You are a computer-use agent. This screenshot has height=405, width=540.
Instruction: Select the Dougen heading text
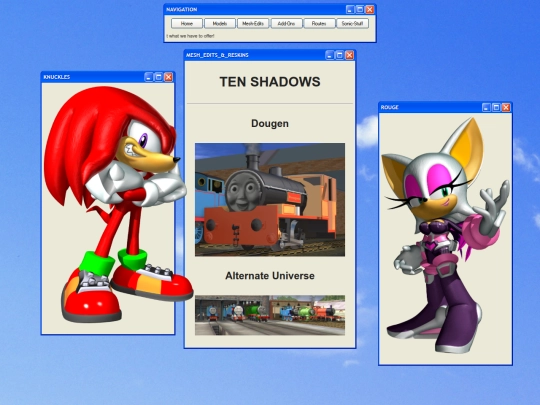coord(270,124)
